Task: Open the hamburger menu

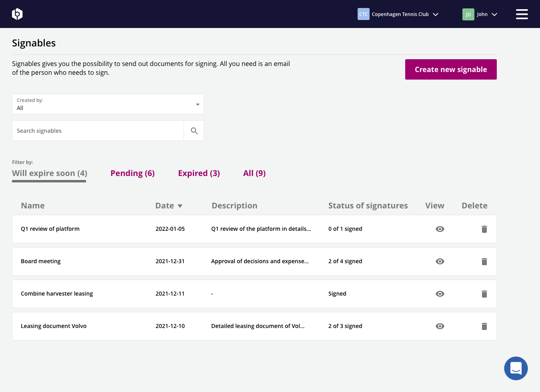Action: [522, 14]
